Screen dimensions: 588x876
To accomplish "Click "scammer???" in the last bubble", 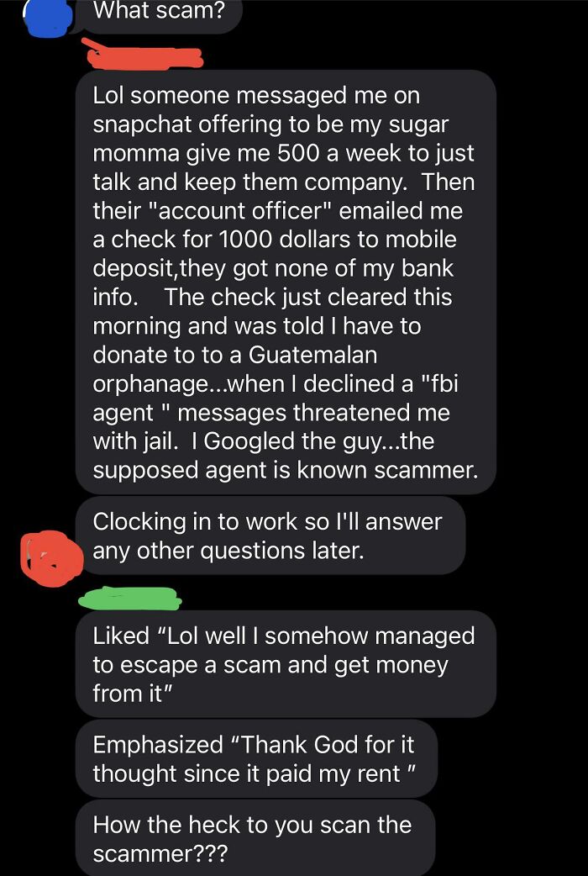I will click(160, 854).
